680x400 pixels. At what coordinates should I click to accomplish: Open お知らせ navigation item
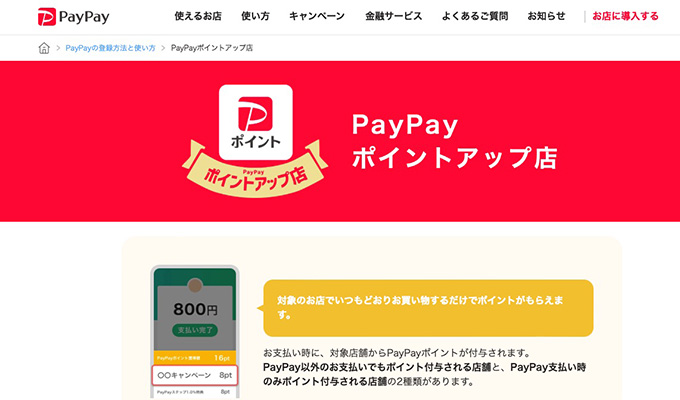click(x=546, y=16)
